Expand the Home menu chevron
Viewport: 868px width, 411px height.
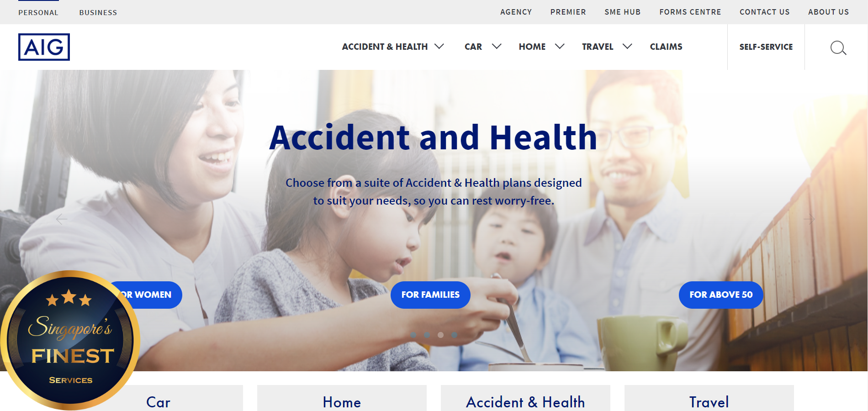[560, 47]
